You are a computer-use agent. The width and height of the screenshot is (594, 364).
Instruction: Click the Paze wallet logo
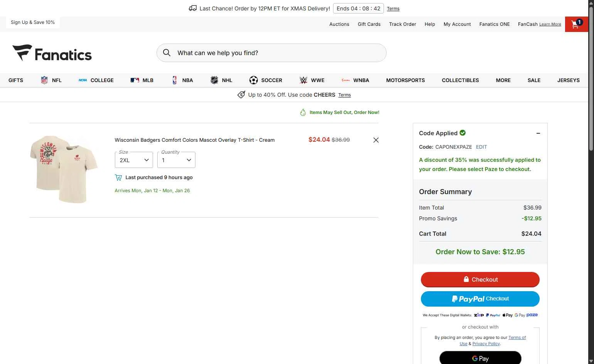click(x=532, y=315)
